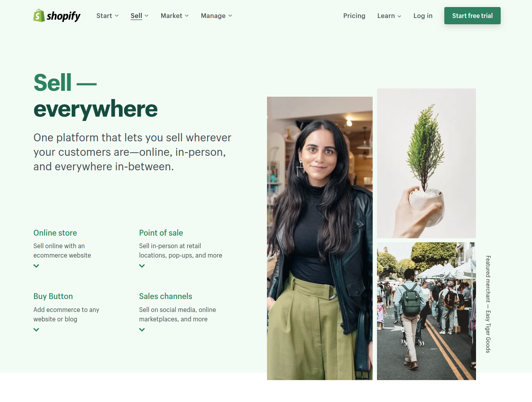Expand the chevron under Sales channels
Image resolution: width=532 pixels, height=402 pixels.
tap(142, 330)
